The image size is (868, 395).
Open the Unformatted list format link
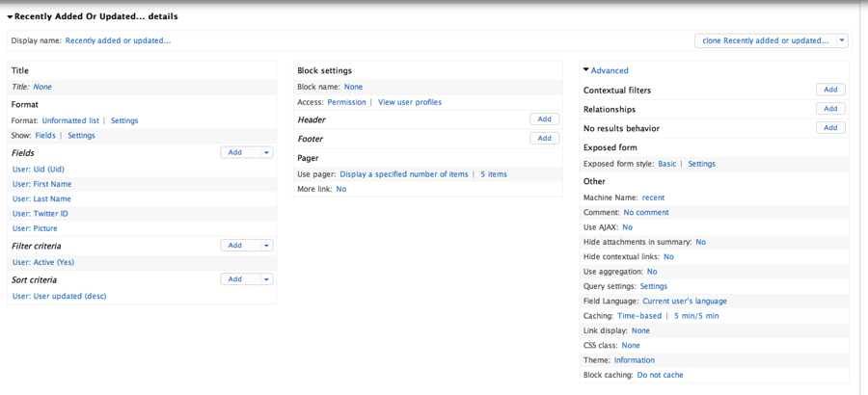pyautogui.click(x=70, y=120)
